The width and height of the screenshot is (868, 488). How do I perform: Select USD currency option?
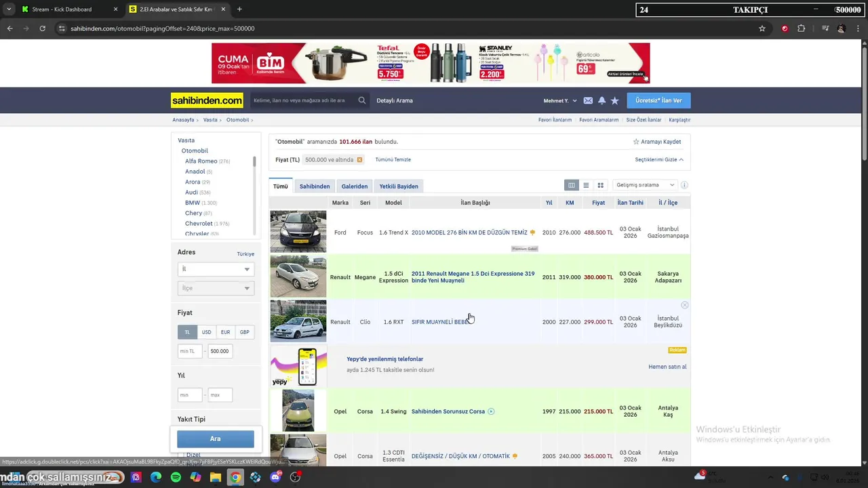click(206, 332)
